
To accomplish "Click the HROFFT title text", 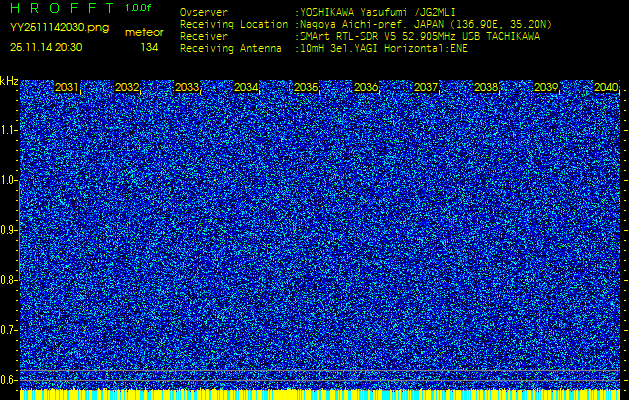I will (x=62, y=8).
